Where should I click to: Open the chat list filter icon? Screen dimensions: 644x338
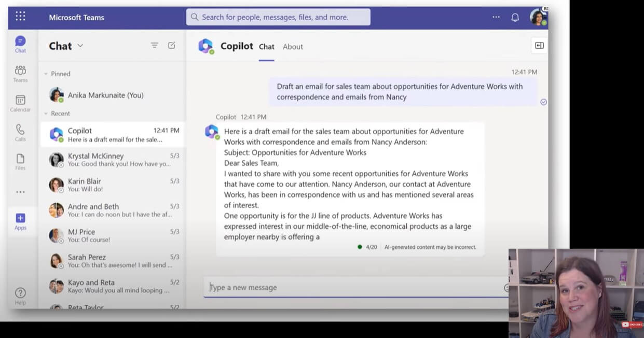[x=154, y=46]
